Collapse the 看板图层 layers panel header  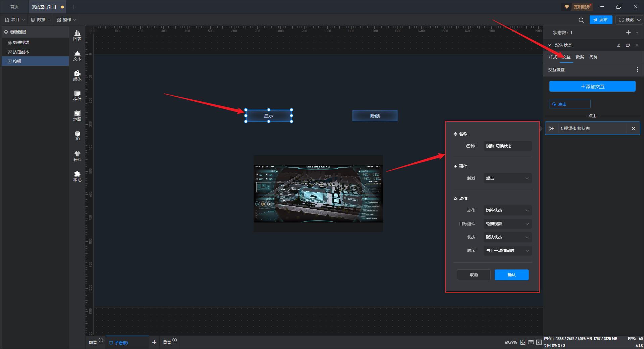point(35,32)
